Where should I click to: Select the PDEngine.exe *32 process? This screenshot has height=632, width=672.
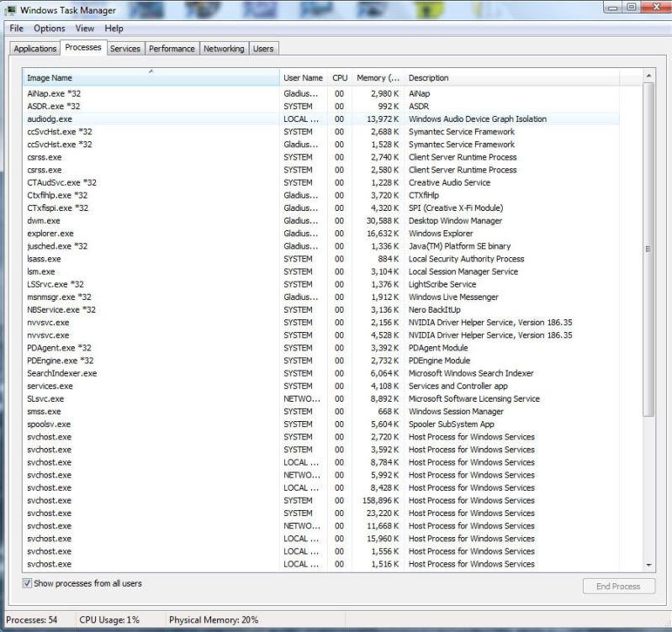click(321, 361)
